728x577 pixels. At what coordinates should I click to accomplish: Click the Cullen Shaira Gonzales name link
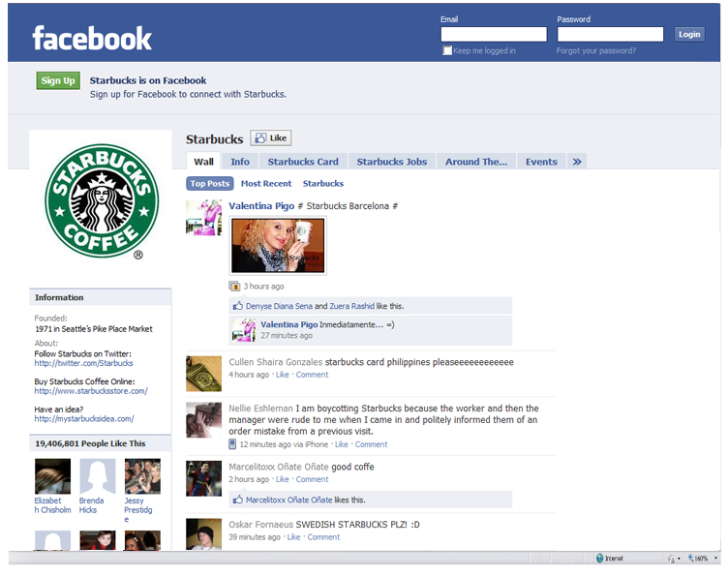coord(275,362)
